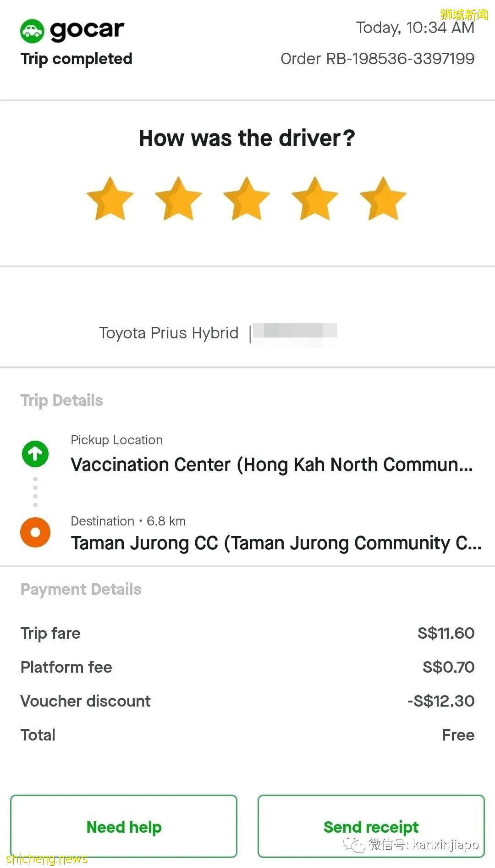Tap the Trip fare amount S$11.60
495x868 pixels.
point(445,633)
